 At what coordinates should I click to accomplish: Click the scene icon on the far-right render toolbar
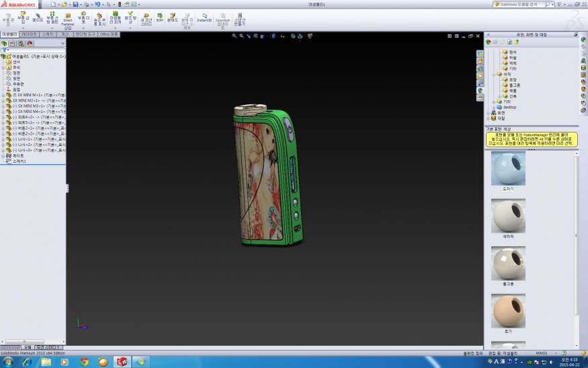point(583,61)
